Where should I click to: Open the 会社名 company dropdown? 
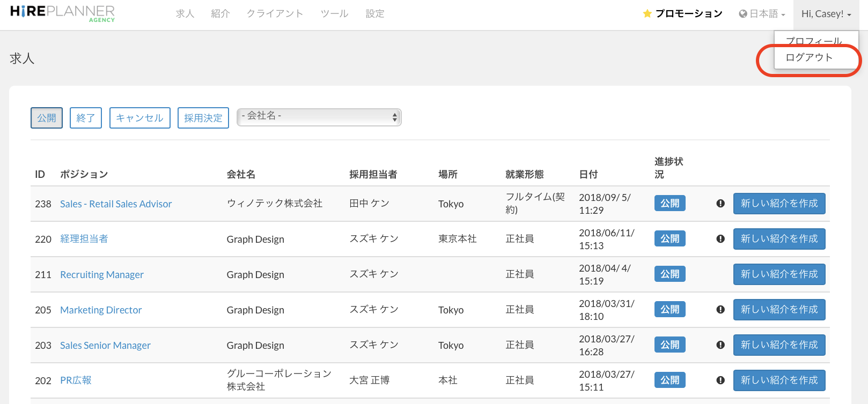(x=319, y=117)
